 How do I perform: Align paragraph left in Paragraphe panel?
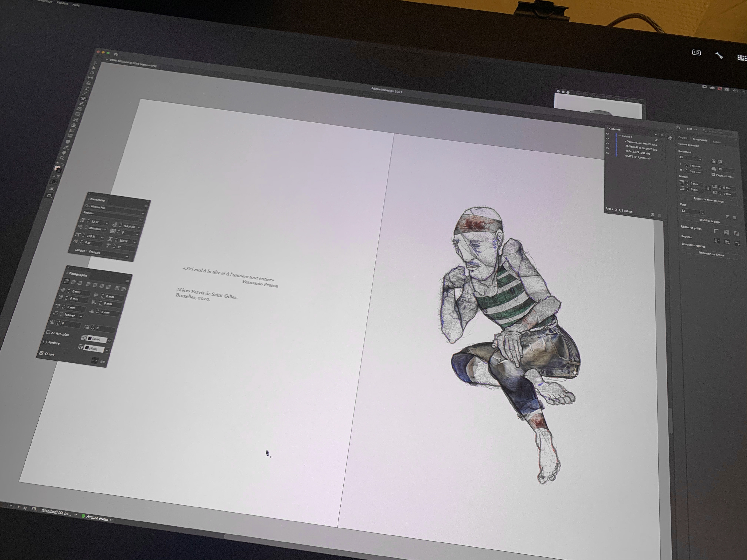tap(66, 281)
